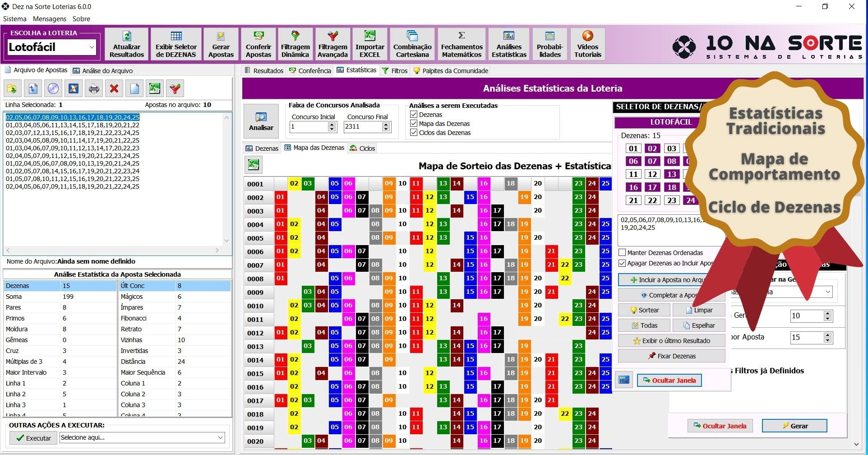Click the blue X Caixa icon
Screen dimensions: 868x455
click(74, 88)
